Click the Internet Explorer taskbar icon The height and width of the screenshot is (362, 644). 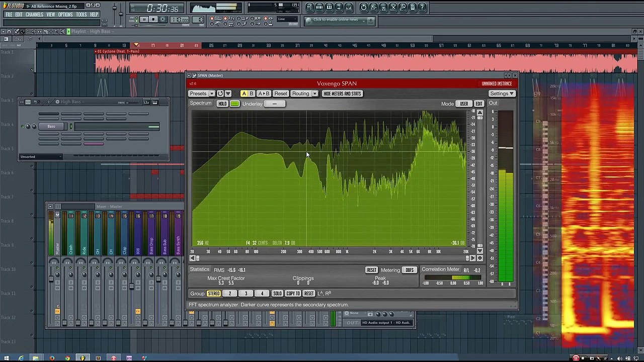tap(21, 358)
